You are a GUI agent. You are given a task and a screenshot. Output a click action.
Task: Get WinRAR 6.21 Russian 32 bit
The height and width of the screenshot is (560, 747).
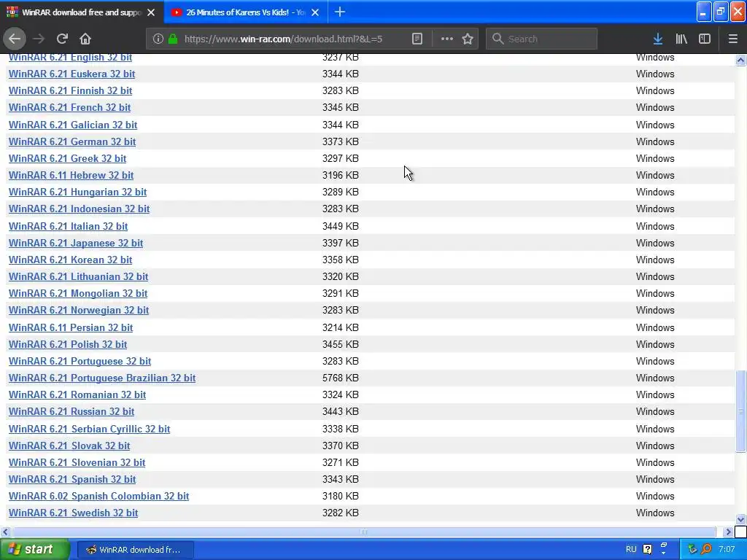coord(71,411)
